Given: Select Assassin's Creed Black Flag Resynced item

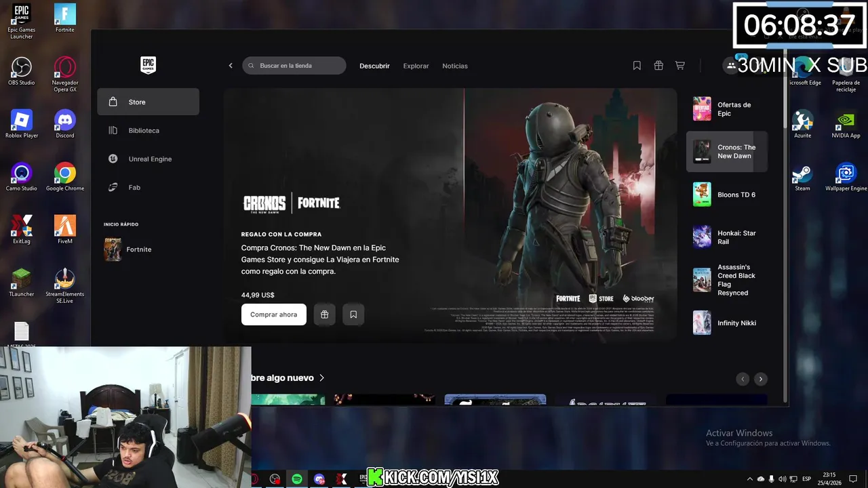Looking at the screenshot, I should pos(727,280).
